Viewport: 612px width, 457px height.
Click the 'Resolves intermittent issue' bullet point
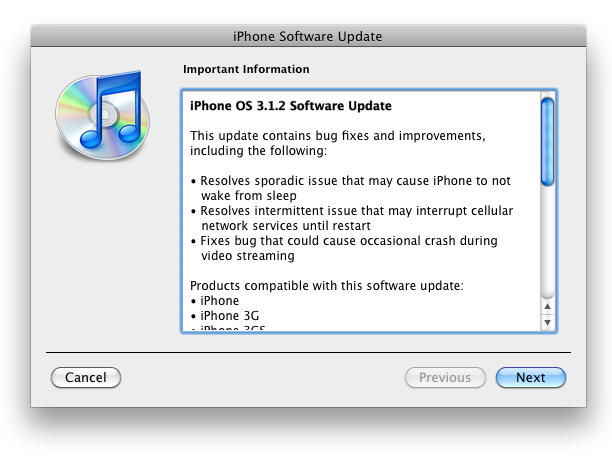pos(352,218)
